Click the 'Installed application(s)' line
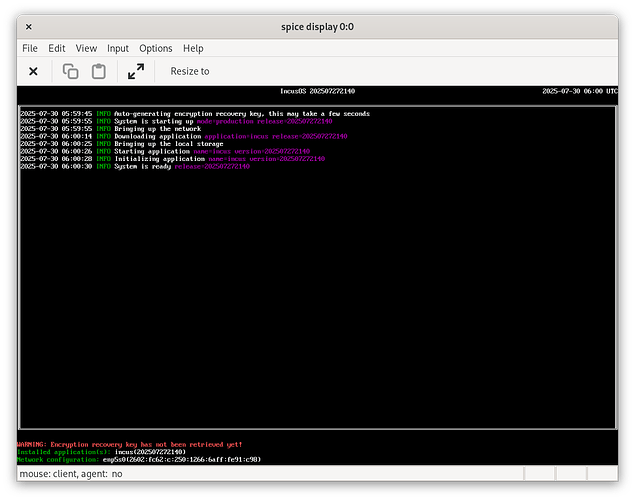Screen dimensions: 635x500 101,452
